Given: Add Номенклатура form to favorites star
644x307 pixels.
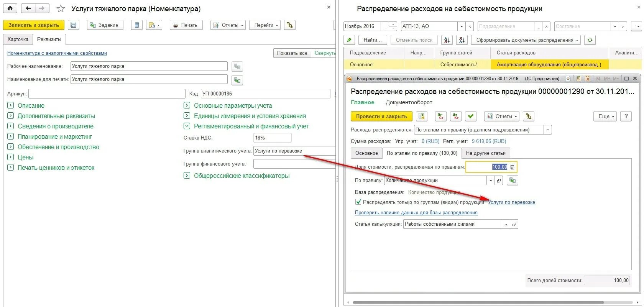Looking at the screenshot, I should pyautogui.click(x=61, y=8).
